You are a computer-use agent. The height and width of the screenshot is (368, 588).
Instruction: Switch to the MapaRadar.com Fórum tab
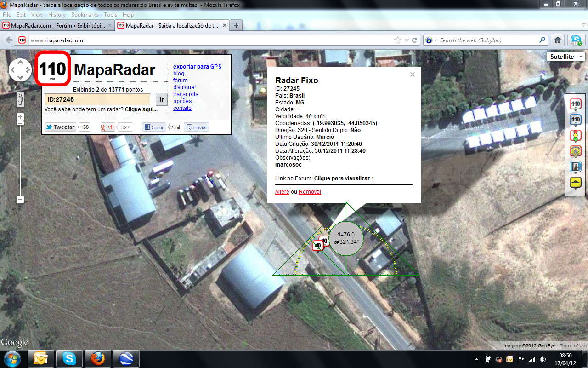[x=57, y=25]
